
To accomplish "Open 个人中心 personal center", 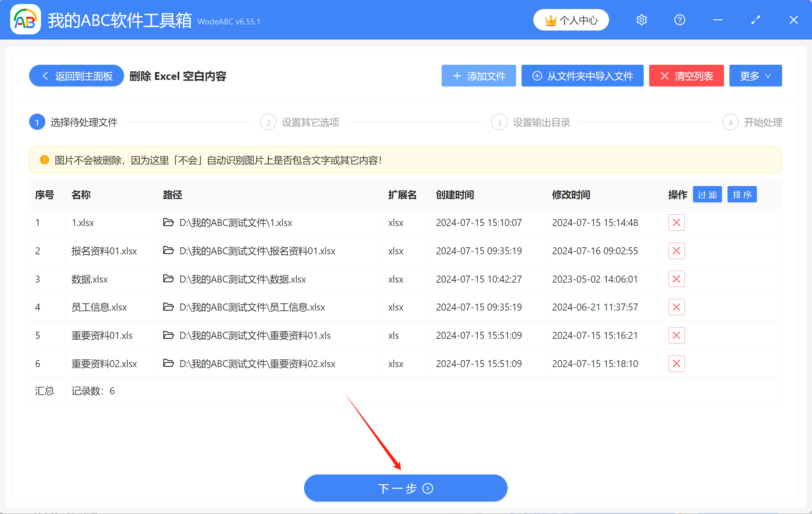I will 571,20.
